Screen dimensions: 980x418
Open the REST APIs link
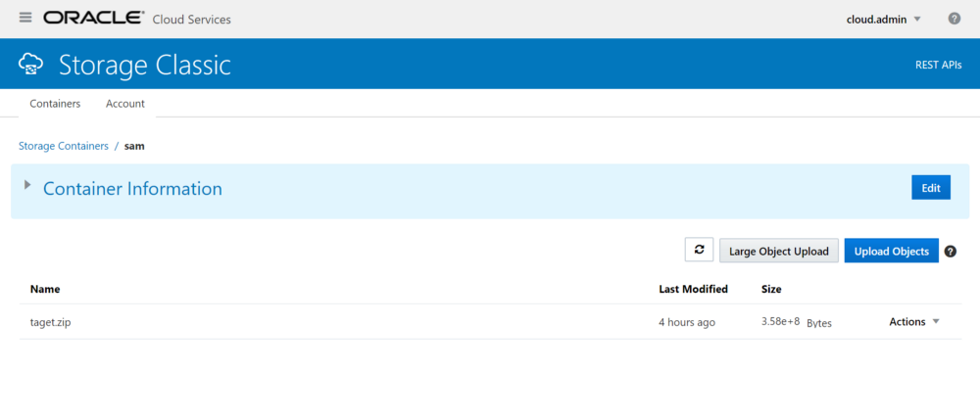938,65
